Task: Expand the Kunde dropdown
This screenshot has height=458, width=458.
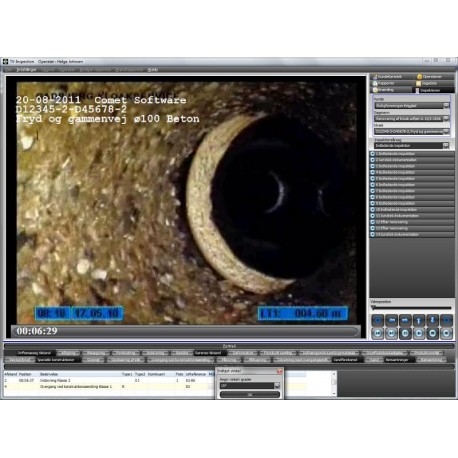Action: 446,106
